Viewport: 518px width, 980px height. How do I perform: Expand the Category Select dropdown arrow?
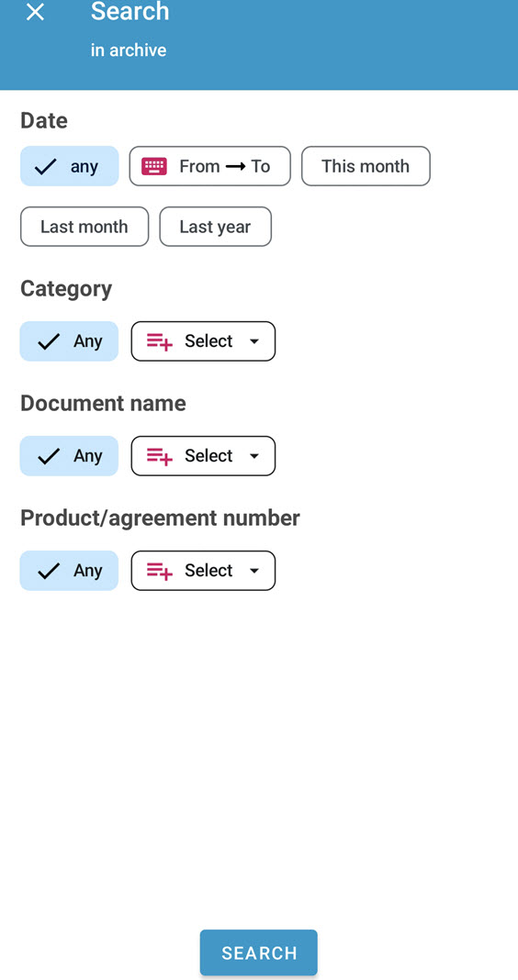(x=254, y=342)
